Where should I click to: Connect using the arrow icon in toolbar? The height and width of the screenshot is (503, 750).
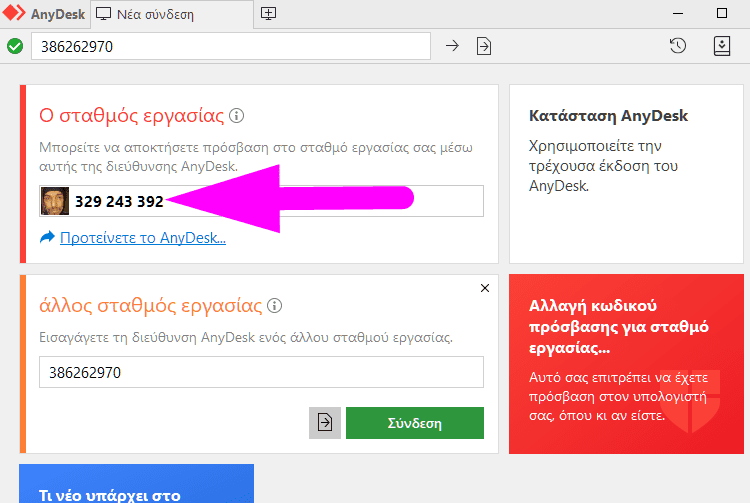452,46
